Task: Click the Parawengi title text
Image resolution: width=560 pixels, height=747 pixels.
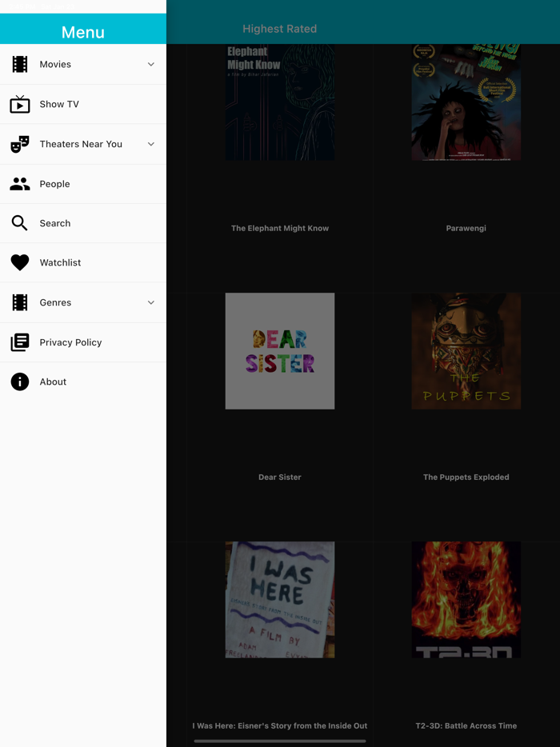Action: tap(466, 228)
